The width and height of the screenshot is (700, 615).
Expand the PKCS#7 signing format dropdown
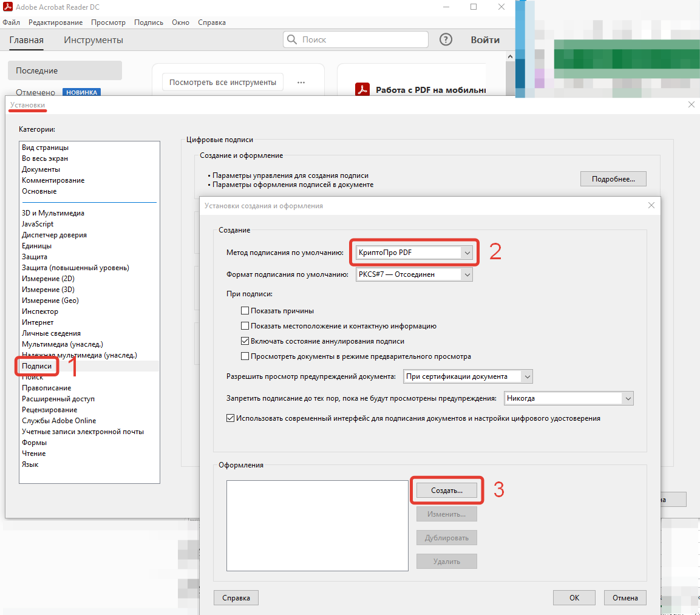click(414, 274)
